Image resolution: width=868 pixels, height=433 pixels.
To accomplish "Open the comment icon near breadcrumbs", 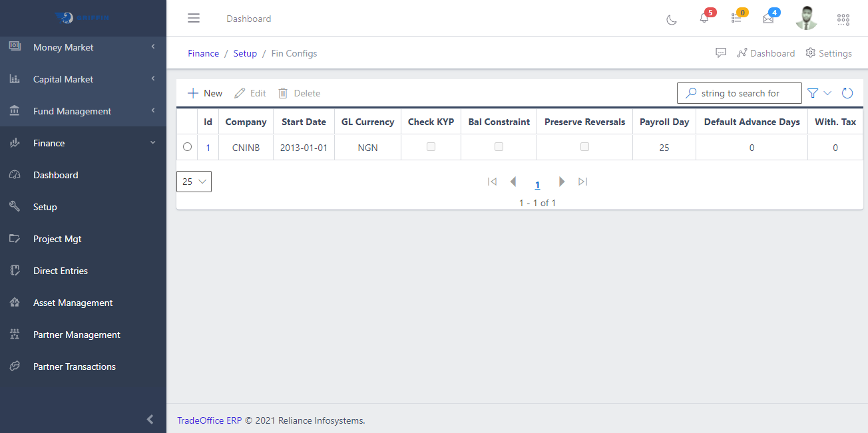I will tap(721, 53).
